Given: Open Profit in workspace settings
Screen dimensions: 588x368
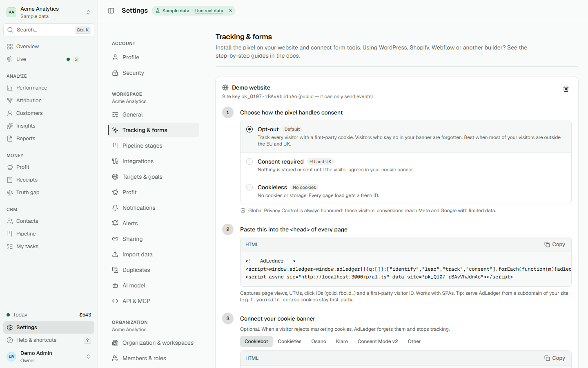Looking at the screenshot, I should pyautogui.click(x=154, y=192).
